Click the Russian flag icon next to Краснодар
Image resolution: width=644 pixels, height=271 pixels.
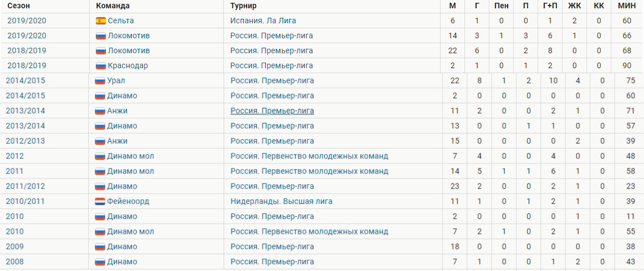101,66
